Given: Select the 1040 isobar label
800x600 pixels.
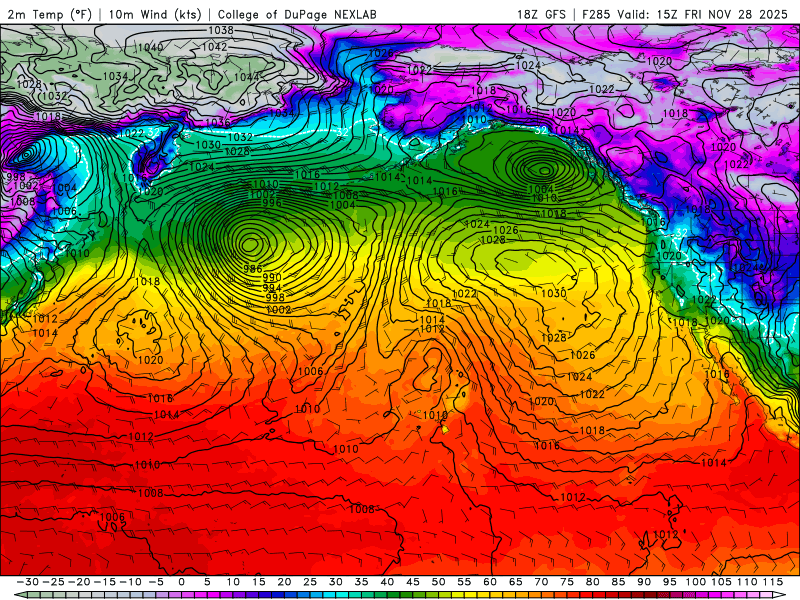Looking at the screenshot, I should (x=150, y=47).
